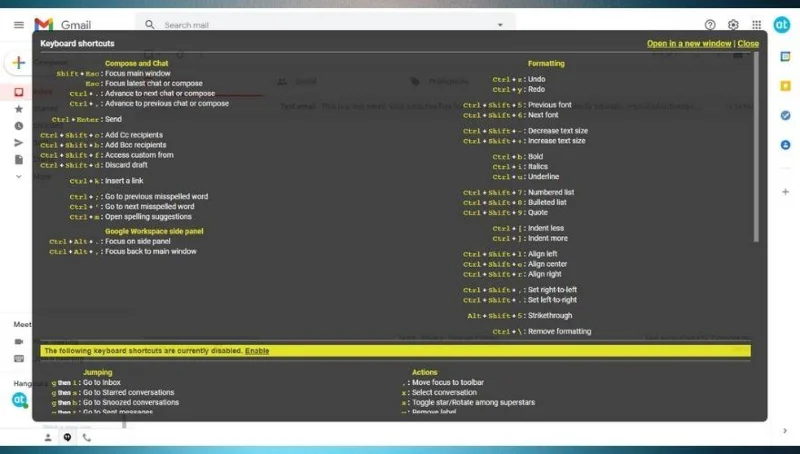Open Snoozed via clock icon

19,125
